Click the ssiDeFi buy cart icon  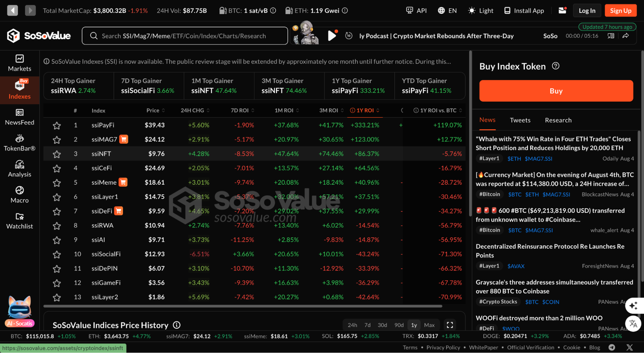[118, 211]
